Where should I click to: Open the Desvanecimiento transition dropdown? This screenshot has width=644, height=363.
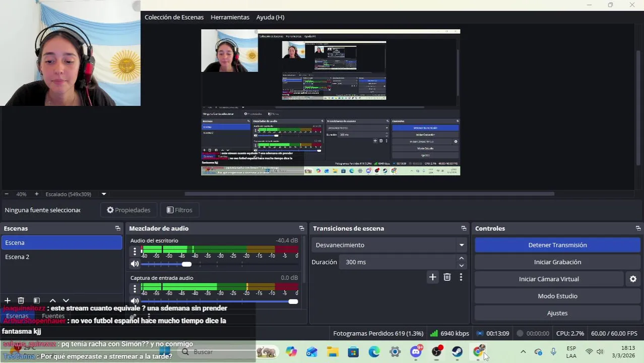coord(389,245)
